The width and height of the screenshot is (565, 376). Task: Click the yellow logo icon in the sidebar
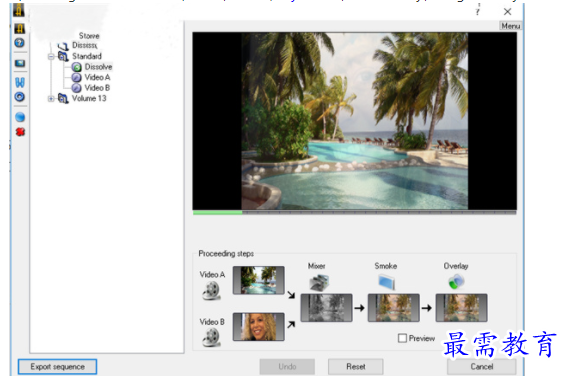(19, 28)
